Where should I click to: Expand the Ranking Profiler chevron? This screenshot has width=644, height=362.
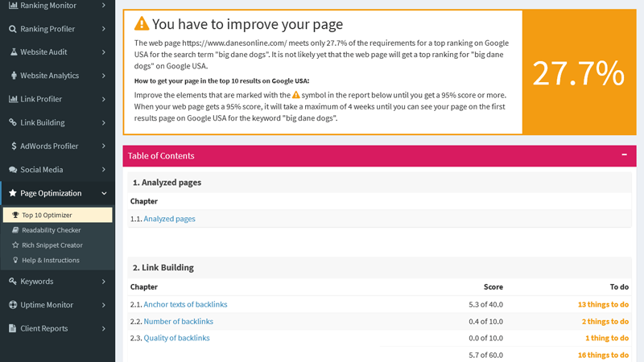[104, 29]
